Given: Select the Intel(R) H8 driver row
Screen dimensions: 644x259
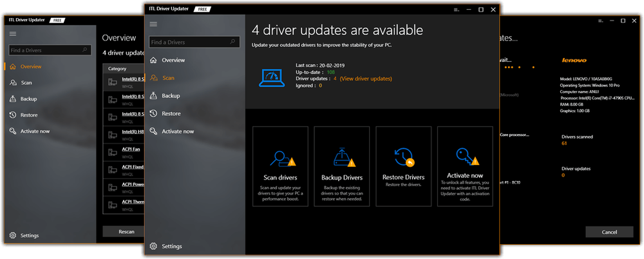Looking at the screenshot, I should coord(124,135).
